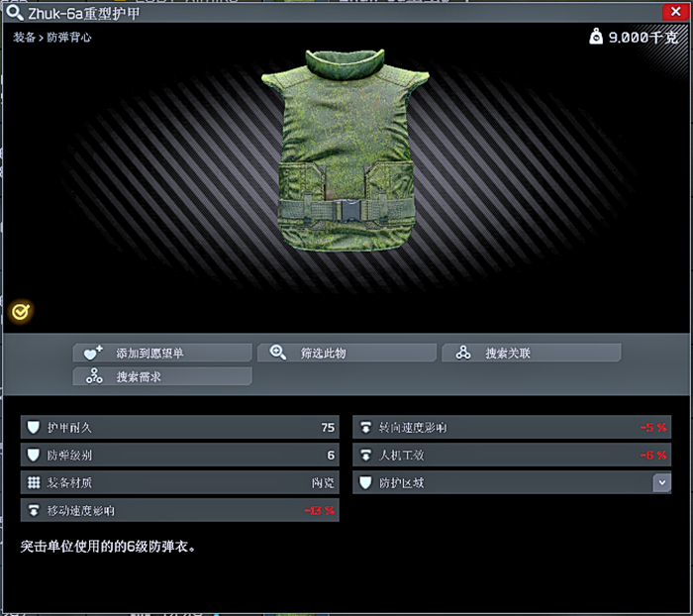Image resolution: width=693 pixels, height=616 pixels.
Task: Click the heart-plus wishlist icon
Action: click(x=93, y=353)
